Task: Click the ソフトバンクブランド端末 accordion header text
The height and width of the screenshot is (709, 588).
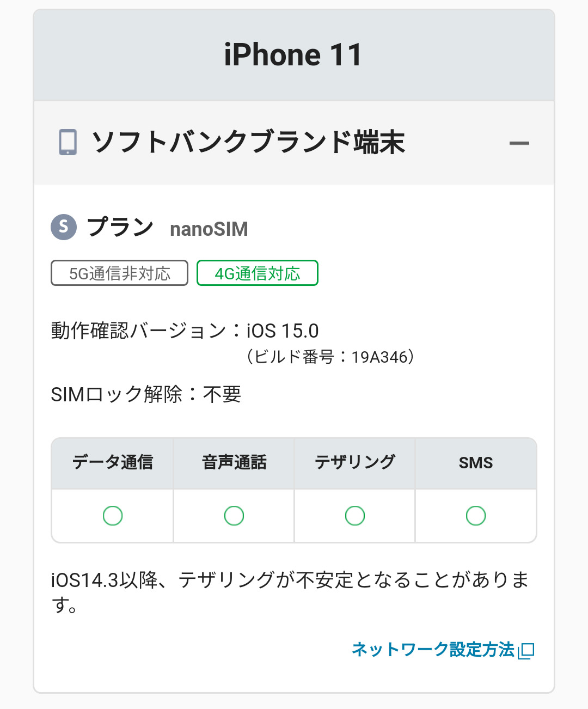Action: (x=248, y=143)
